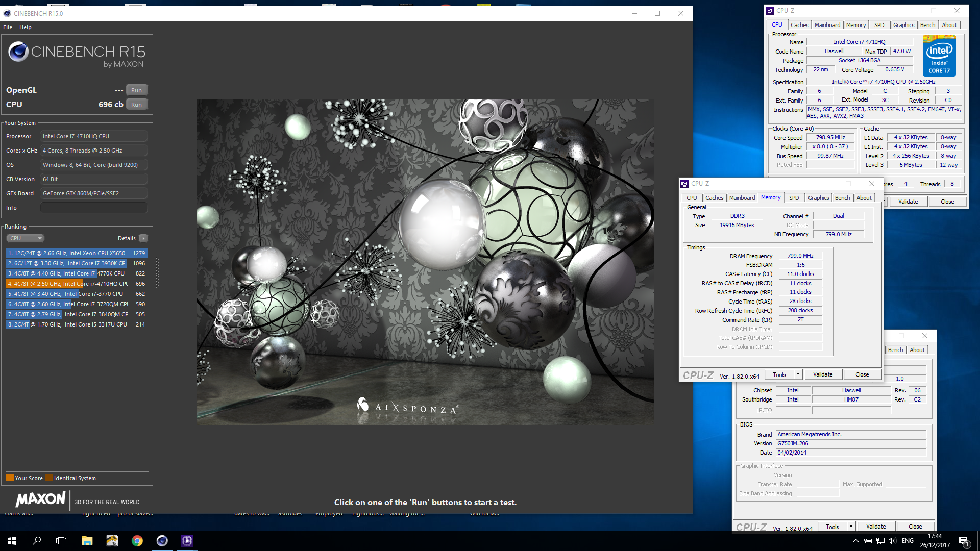This screenshot has width=980, height=551.
Task: Open Tools dropdown arrow in Mainboard CPU-Z
Action: 851,527
